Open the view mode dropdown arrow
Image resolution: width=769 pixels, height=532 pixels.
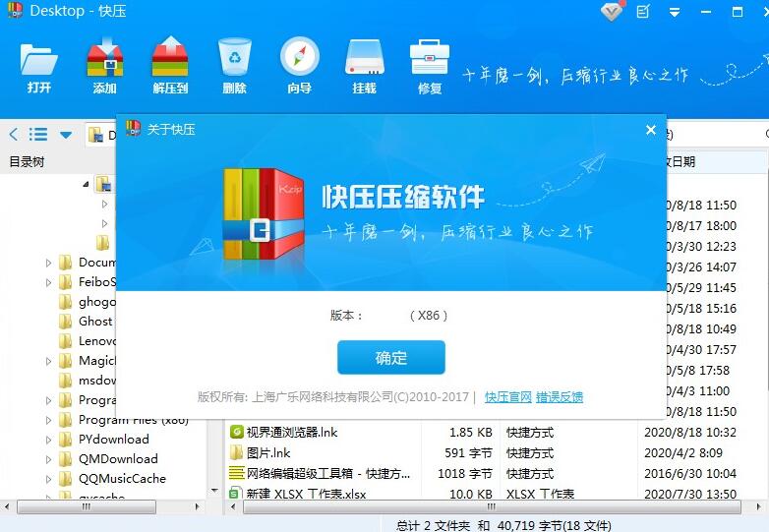point(66,135)
